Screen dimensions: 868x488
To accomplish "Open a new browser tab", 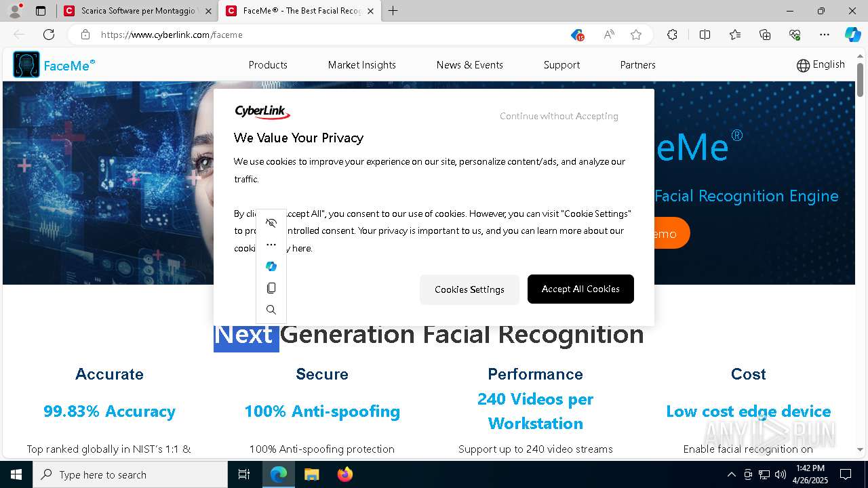I will (393, 11).
